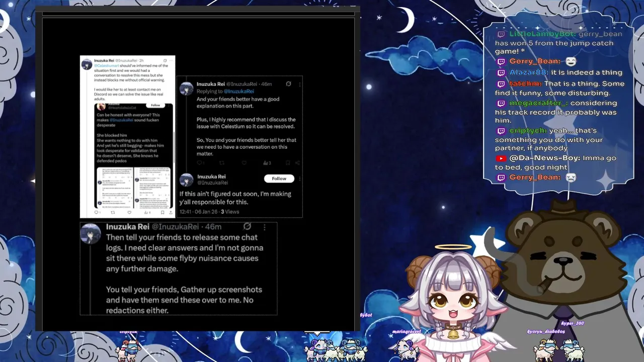Click the Twitch badge next to tatchm

tap(501, 84)
